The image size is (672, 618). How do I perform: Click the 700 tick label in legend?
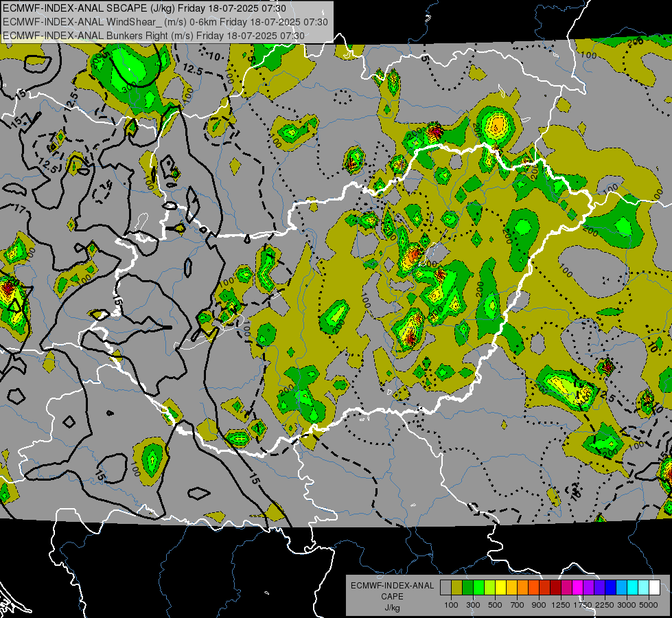click(518, 605)
